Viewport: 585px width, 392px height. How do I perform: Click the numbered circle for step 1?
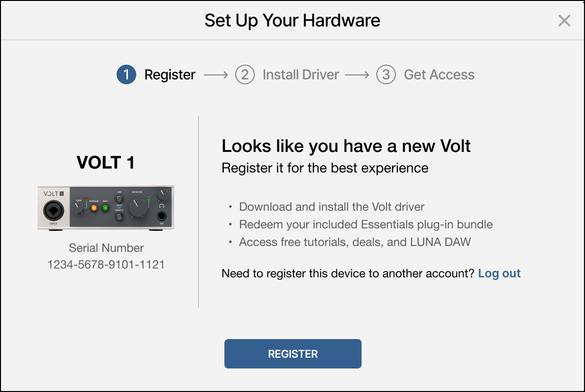coord(126,74)
